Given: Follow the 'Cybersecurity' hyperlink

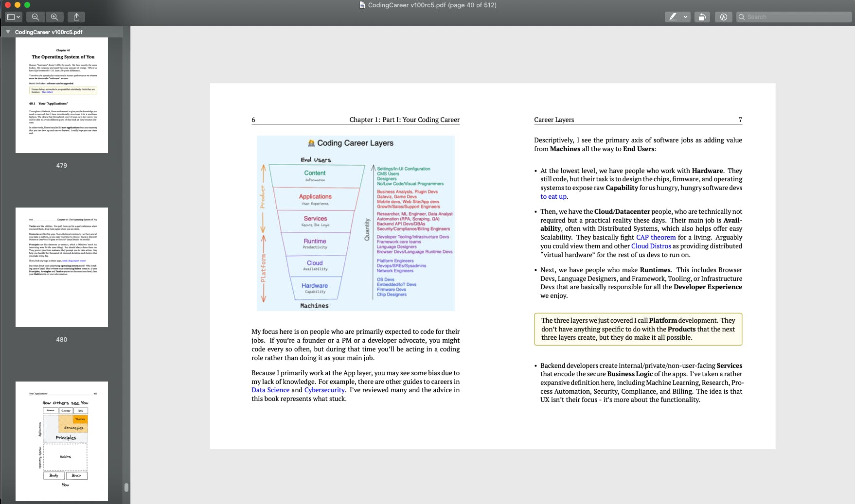Looking at the screenshot, I should coord(324,390).
